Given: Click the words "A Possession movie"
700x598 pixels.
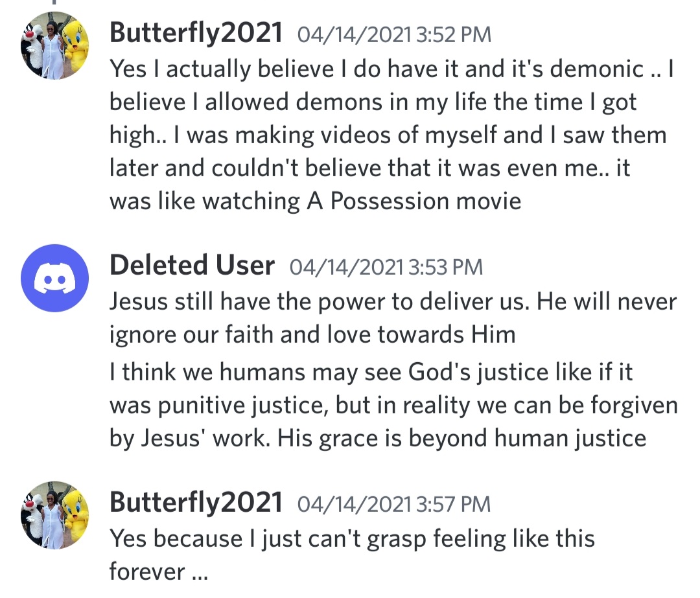Looking at the screenshot, I should 414,201.
